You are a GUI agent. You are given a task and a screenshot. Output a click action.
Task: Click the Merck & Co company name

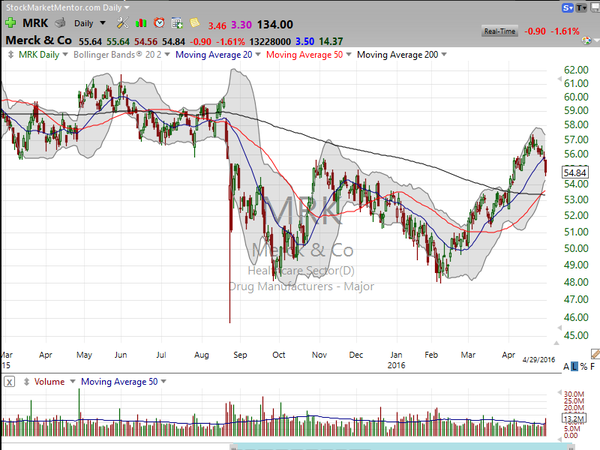(x=39, y=40)
